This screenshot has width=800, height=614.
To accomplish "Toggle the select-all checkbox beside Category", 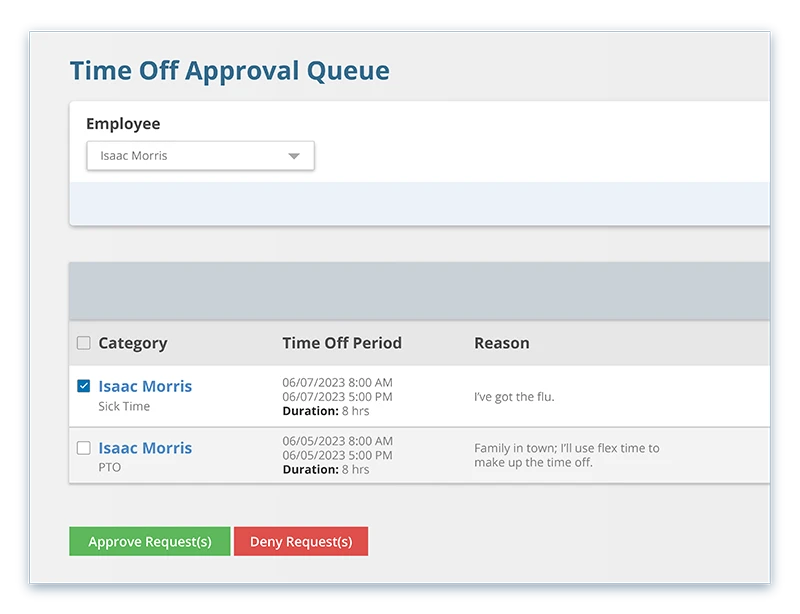I will 84,343.
